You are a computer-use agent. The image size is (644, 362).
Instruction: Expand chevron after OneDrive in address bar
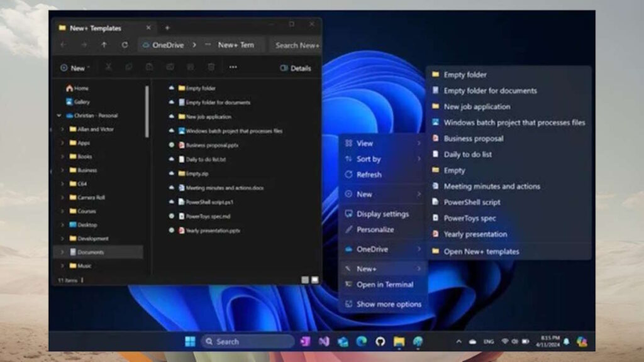pos(194,45)
